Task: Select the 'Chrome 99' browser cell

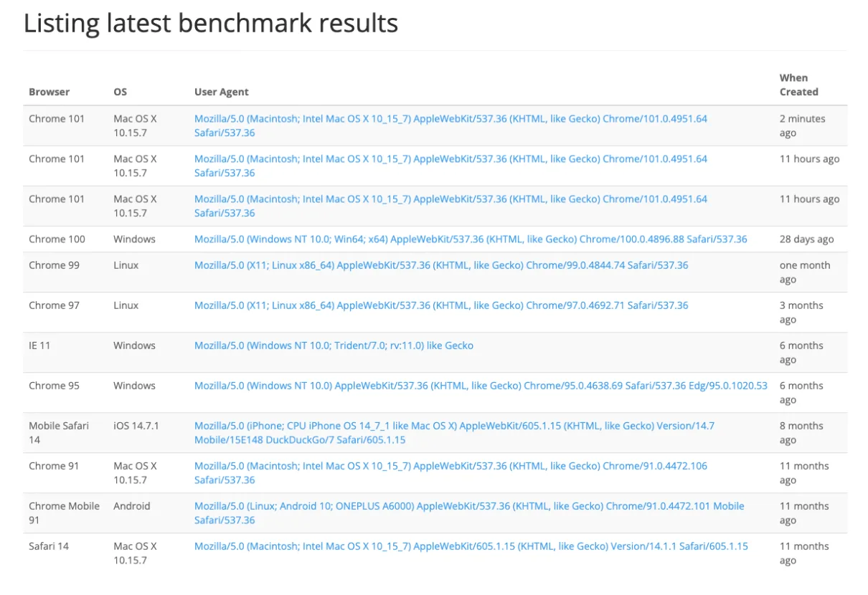Action: 54,265
